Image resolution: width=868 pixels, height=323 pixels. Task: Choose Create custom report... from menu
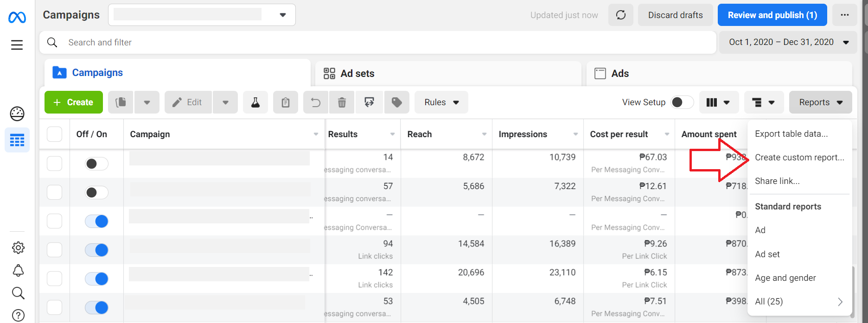pyautogui.click(x=799, y=158)
